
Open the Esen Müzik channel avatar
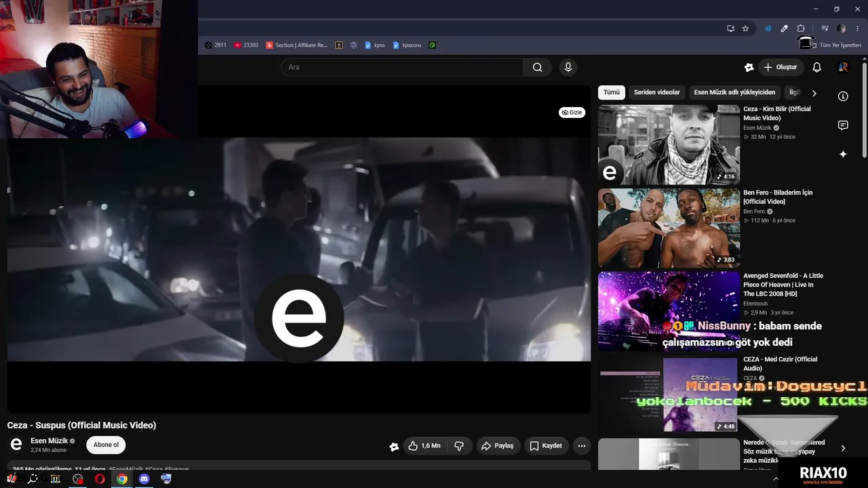click(x=16, y=445)
